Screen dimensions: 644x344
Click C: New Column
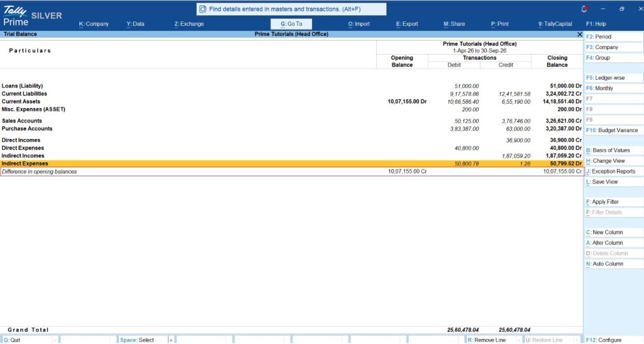[x=614, y=232]
